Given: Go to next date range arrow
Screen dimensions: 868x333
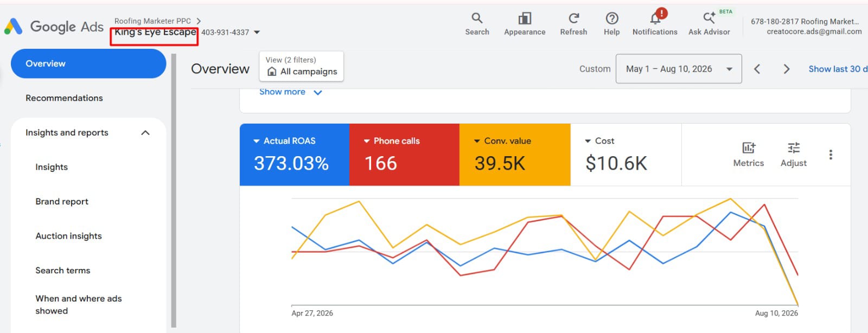Looking at the screenshot, I should click(x=787, y=69).
